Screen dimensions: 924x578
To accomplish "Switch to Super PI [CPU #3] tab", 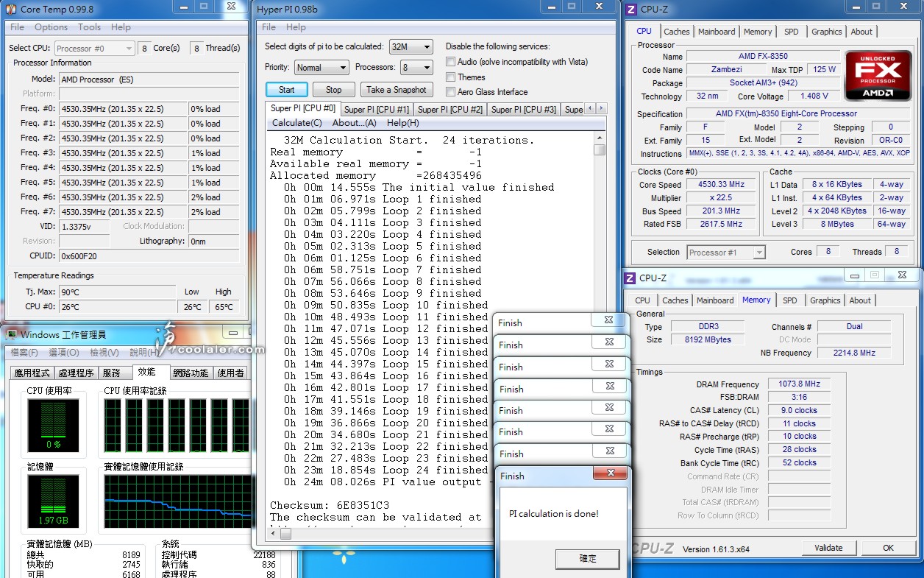I will 524,109.
